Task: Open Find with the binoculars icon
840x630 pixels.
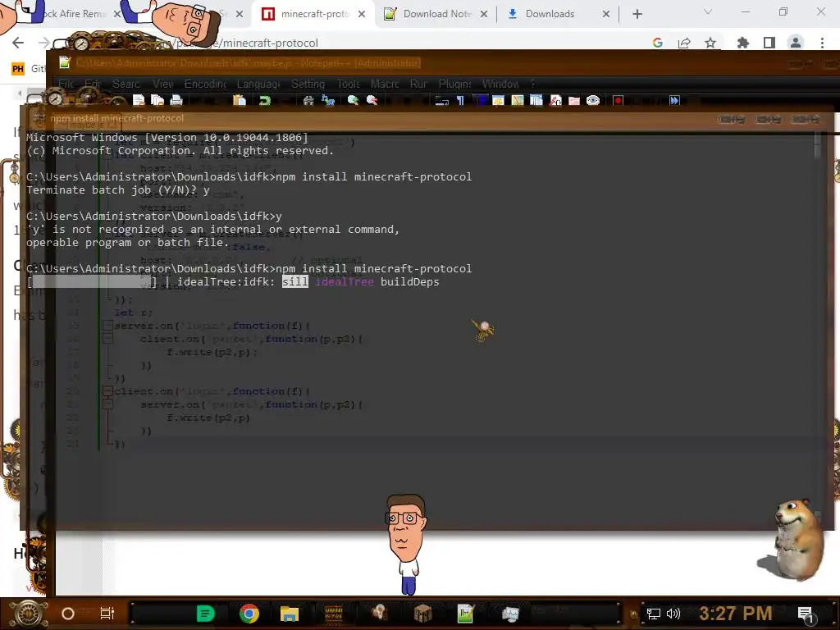Action: tap(308, 100)
